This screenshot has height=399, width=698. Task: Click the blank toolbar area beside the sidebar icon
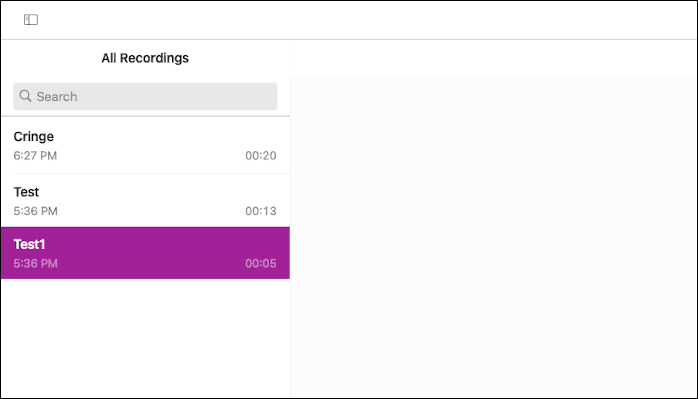368,20
